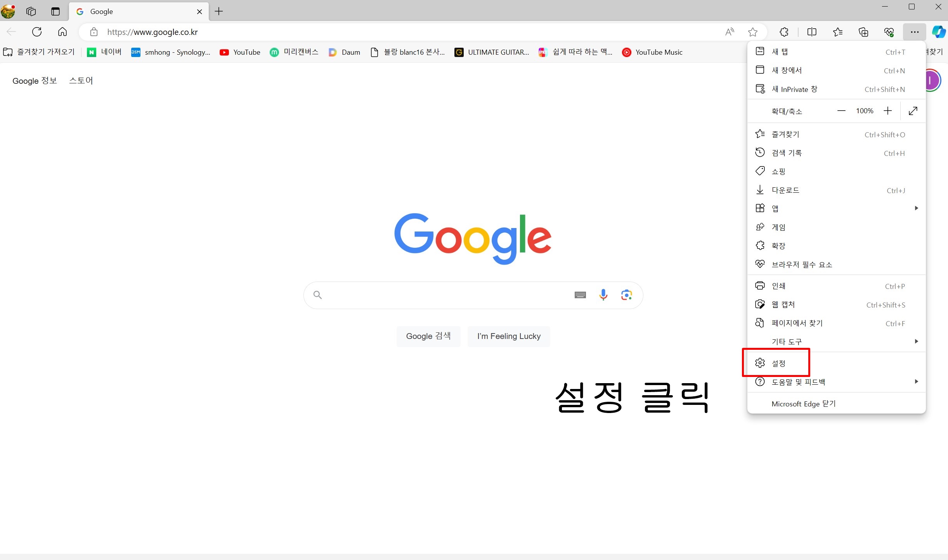Open the smhong - Synology bookmark
The image size is (948, 560).
pyautogui.click(x=171, y=52)
